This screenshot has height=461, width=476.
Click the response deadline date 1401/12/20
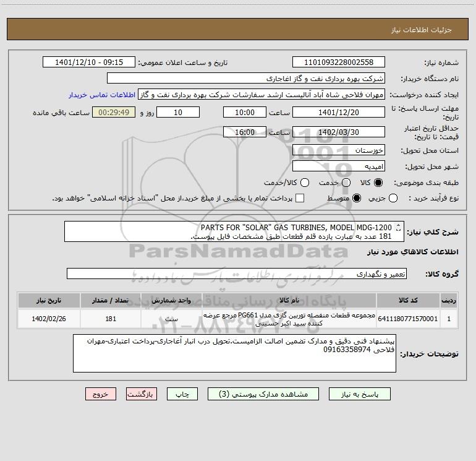click(339, 112)
